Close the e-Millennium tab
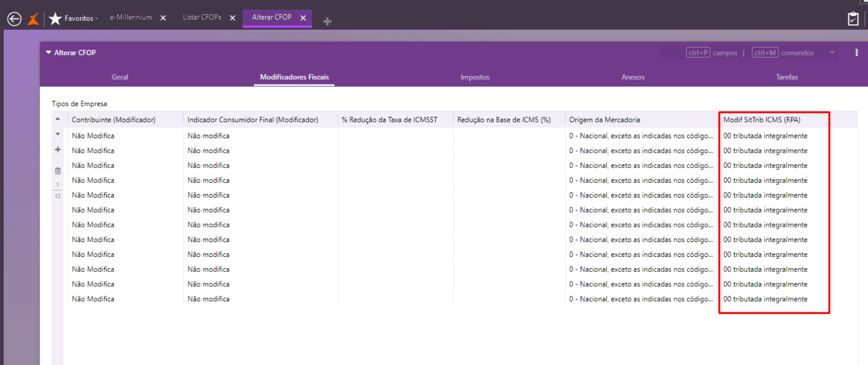The width and height of the screenshot is (868, 365). click(163, 18)
